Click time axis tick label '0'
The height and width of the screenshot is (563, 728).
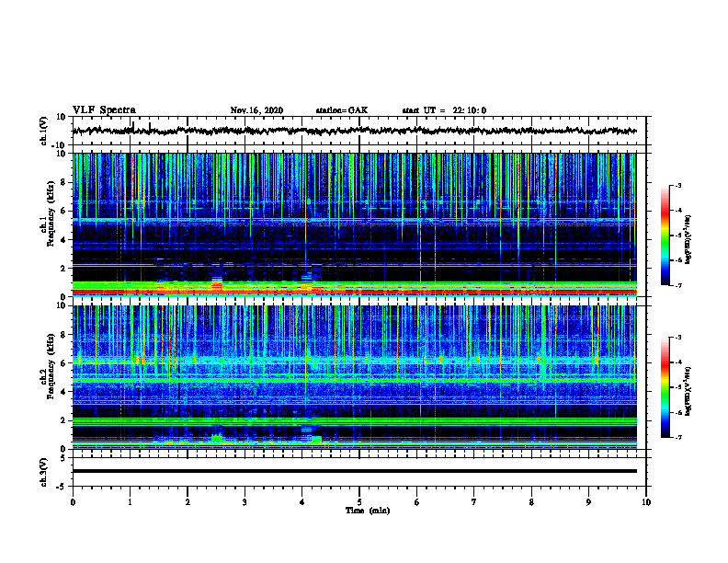pyautogui.click(x=73, y=502)
